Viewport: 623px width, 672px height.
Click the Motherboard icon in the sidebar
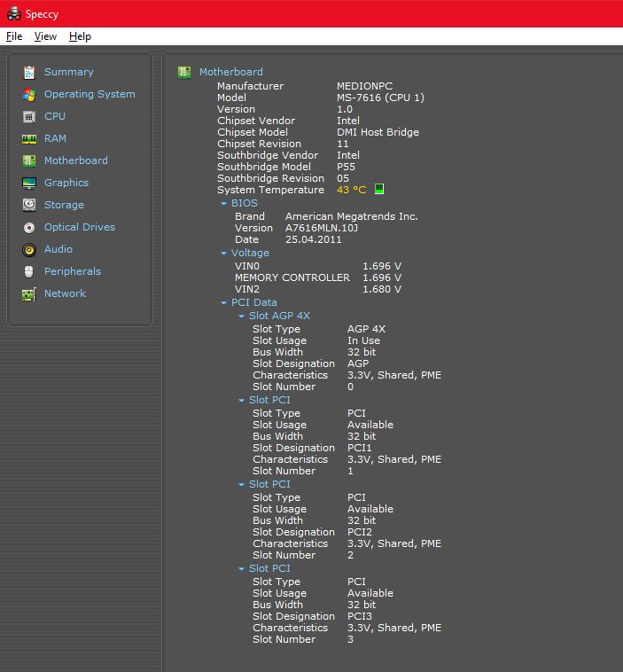[x=29, y=160]
